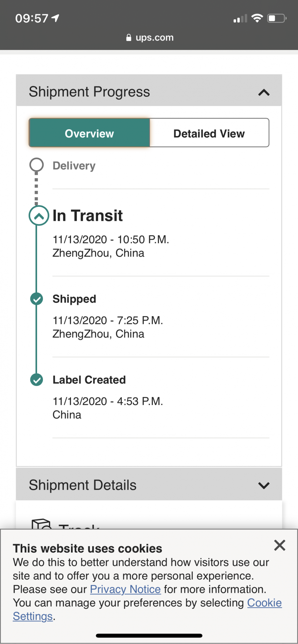298x644 pixels.
Task: Click the empty Delivery status circle
Action: [36, 165]
